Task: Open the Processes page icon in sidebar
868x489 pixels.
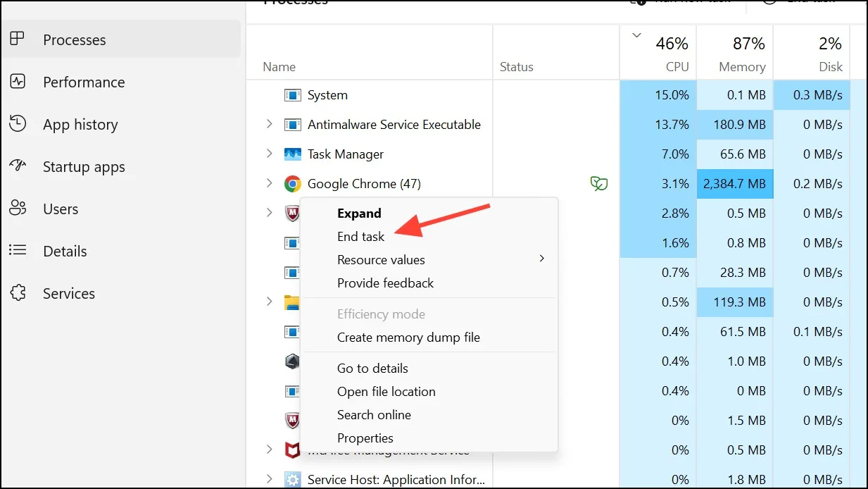Action: 18,39
